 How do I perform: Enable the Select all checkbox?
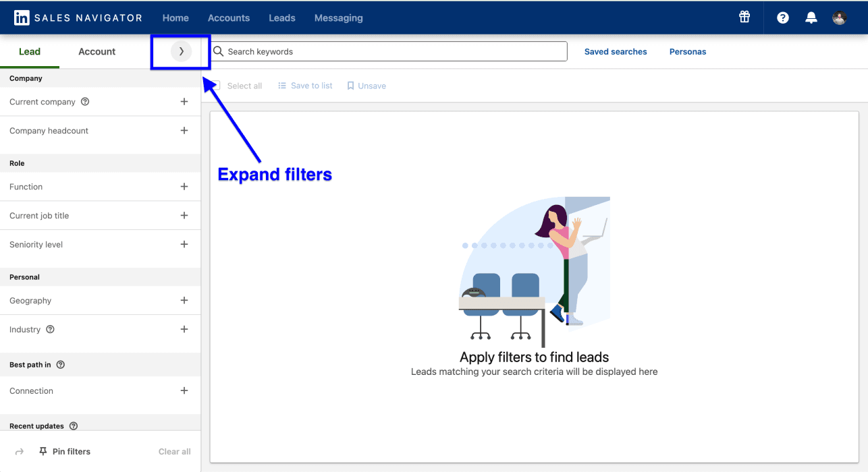tap(214, 85)
